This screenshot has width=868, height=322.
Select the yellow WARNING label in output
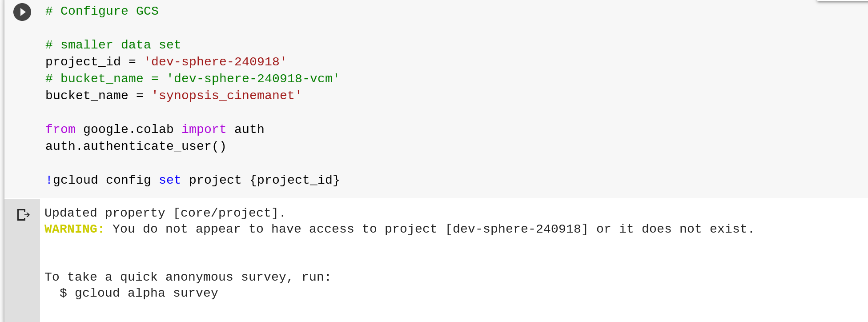pyautogui.click(x=74, y=229)
